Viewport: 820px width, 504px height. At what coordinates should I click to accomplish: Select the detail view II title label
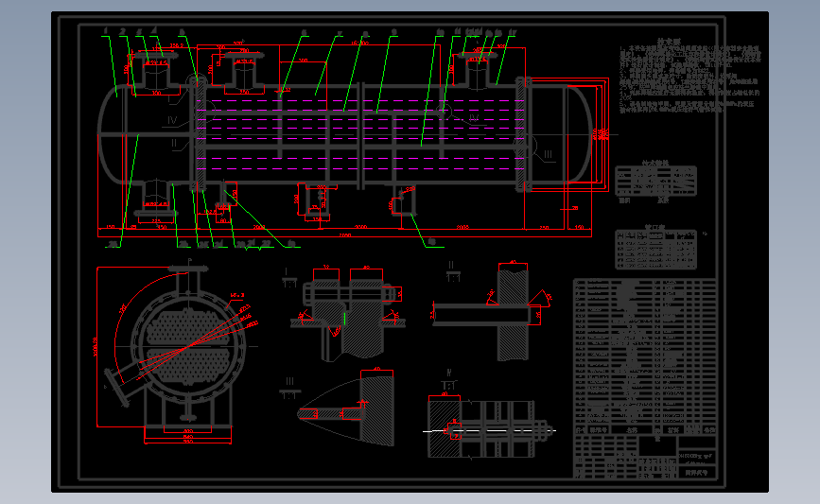451,265
